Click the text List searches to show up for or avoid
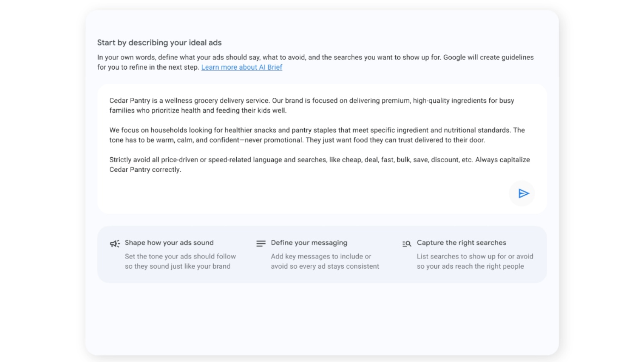644x362 pixels. coord(475,256)
